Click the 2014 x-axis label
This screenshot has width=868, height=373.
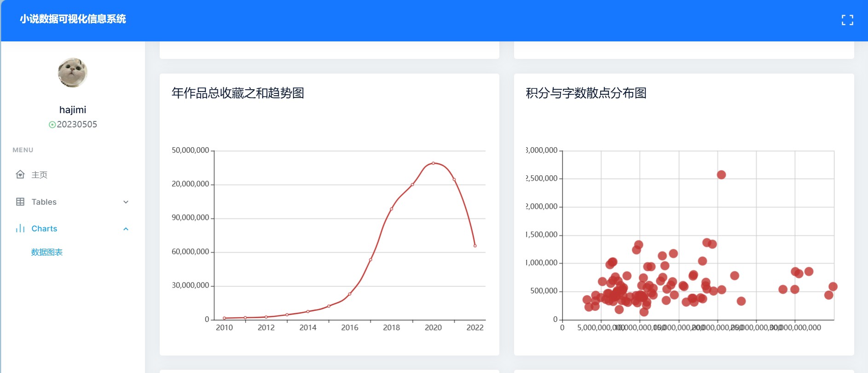pyautogui.click(x=308, y=327)
